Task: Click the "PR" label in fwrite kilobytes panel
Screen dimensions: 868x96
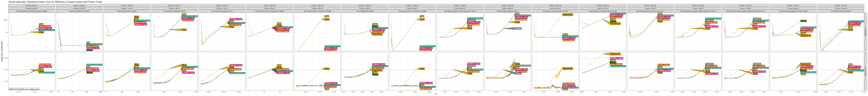Action: pos(88,42)
